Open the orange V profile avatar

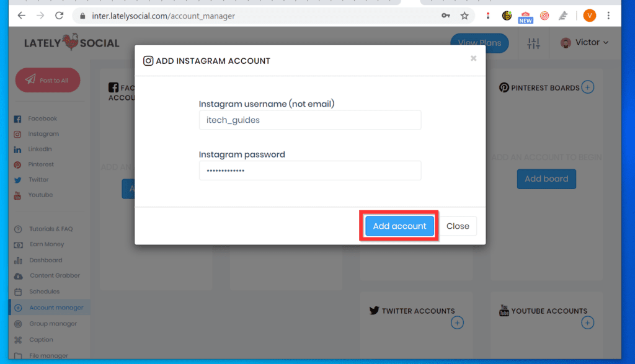click(589, 16)
